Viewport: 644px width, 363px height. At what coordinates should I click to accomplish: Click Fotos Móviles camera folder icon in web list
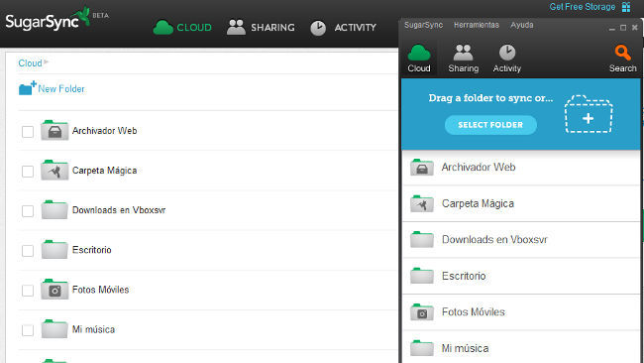(54, 290)
